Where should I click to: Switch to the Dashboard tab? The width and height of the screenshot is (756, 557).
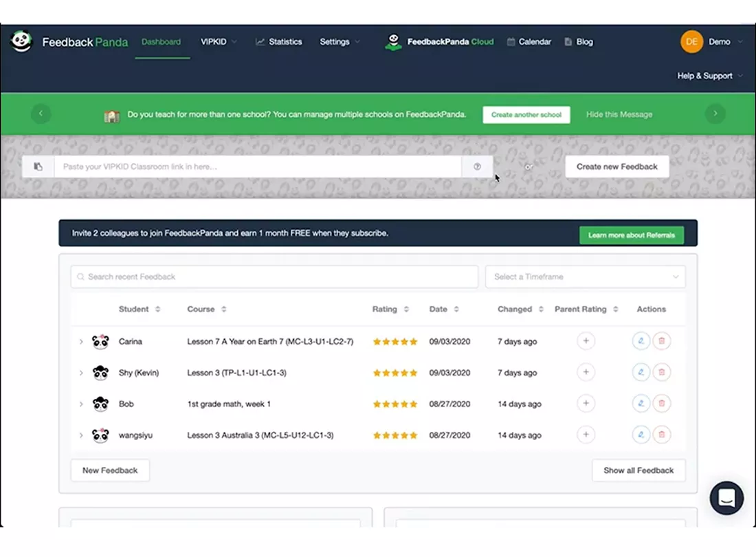161,42
